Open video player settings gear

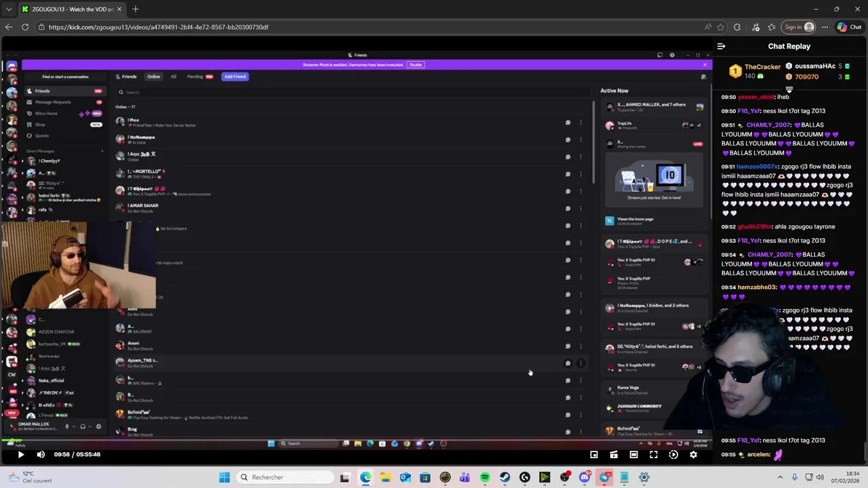[x=693, y=455]
